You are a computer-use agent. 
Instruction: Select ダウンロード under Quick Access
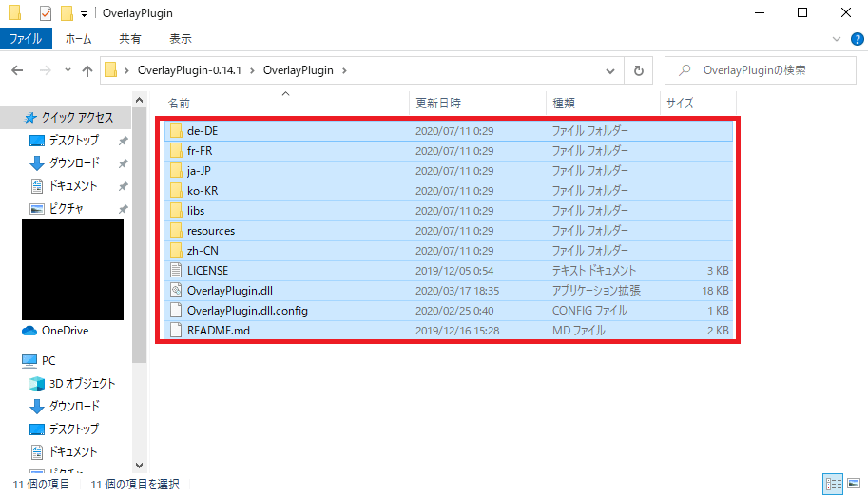74,162
